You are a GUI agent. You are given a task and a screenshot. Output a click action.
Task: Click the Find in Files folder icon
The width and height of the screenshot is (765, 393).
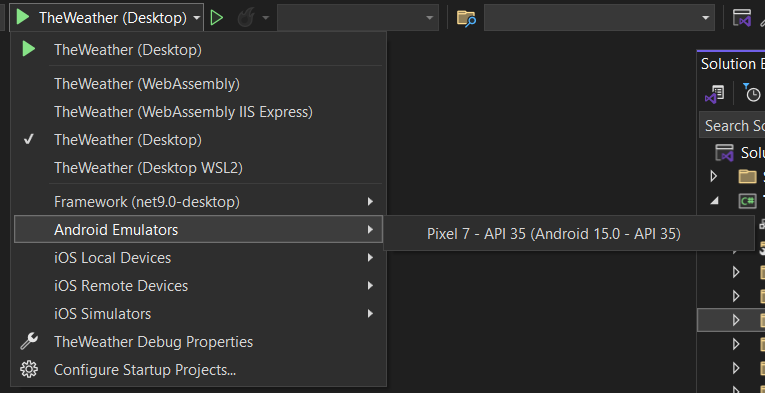466,18
